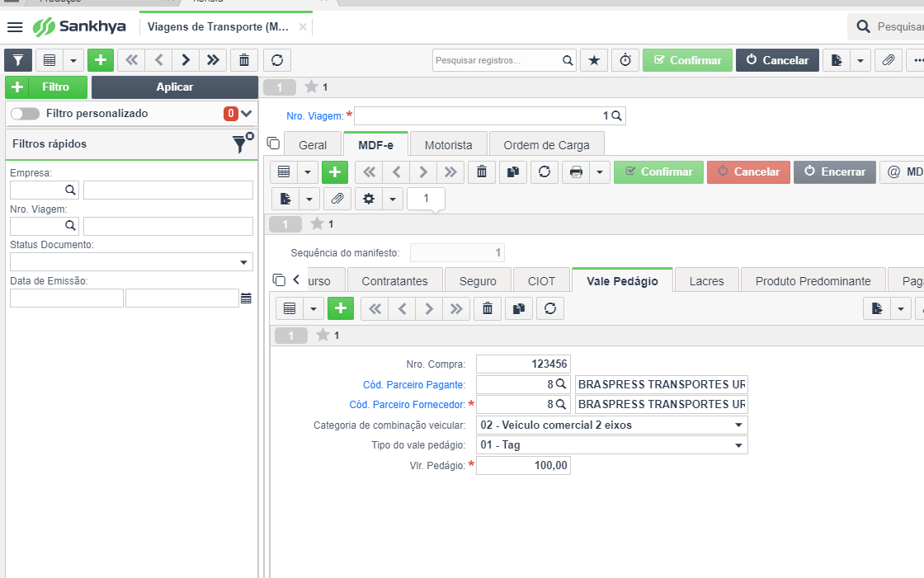Click the Aplicar button

[174, 87]
